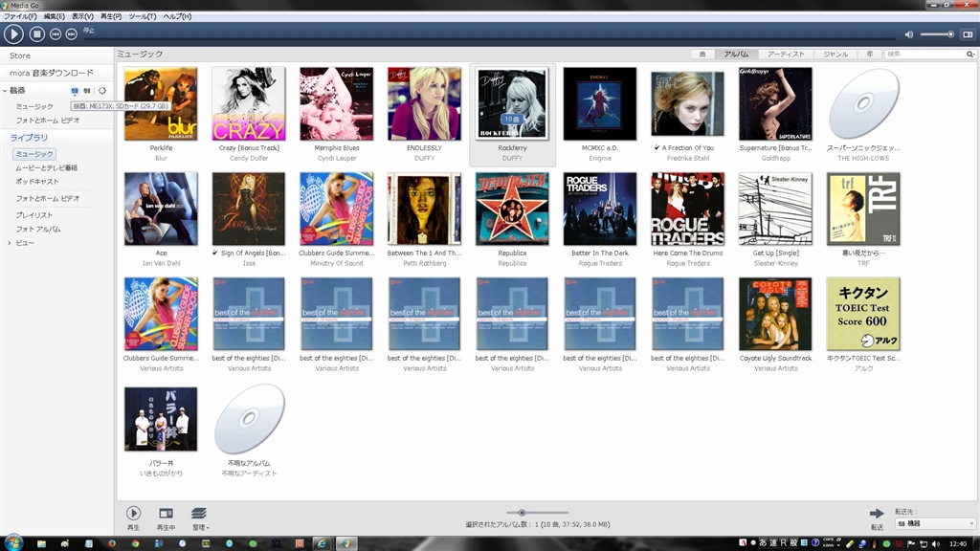
Task: Focus the 検索 search field
Action: pyautogui.click(x=925, y=55)
